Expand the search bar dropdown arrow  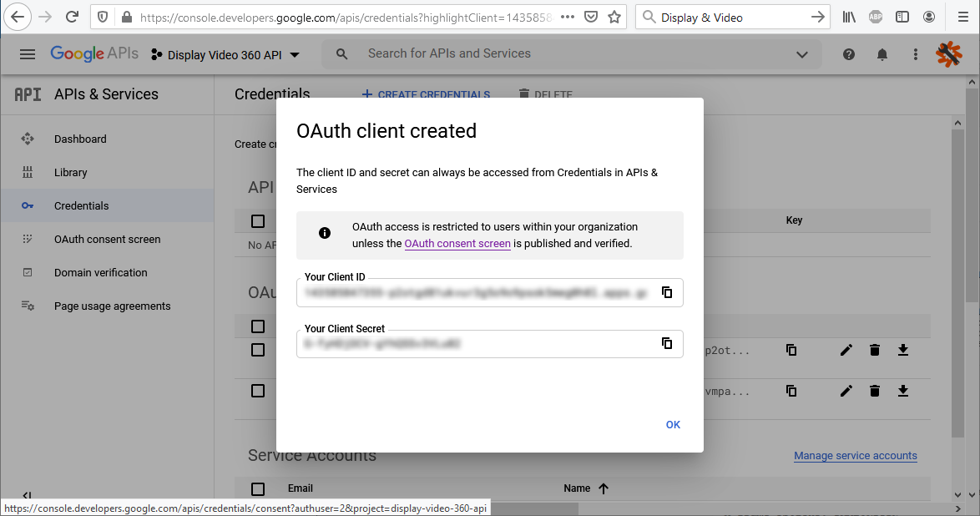click(x=801, y=54)
